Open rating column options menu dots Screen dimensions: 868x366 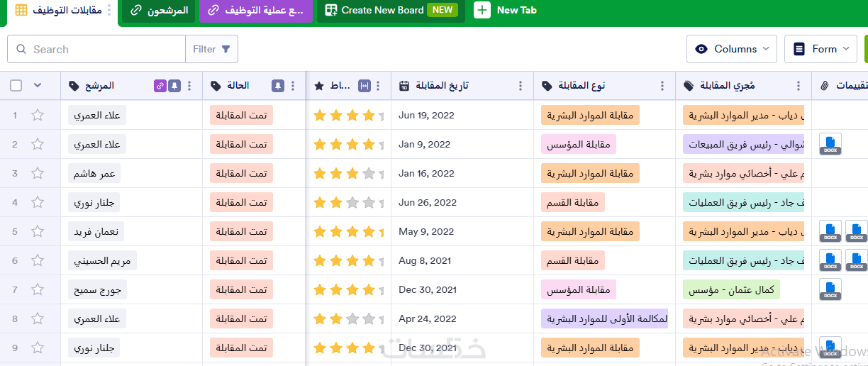(379, 86)
